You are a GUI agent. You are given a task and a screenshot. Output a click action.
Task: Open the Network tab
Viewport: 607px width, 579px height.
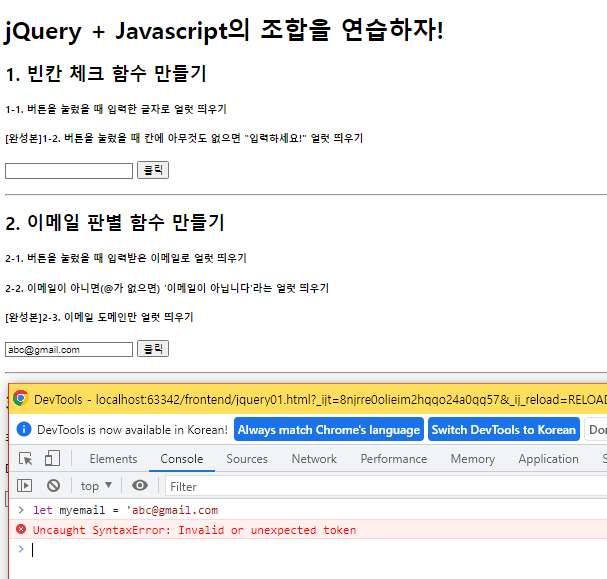pyautogui.click(x=314, y=459)
